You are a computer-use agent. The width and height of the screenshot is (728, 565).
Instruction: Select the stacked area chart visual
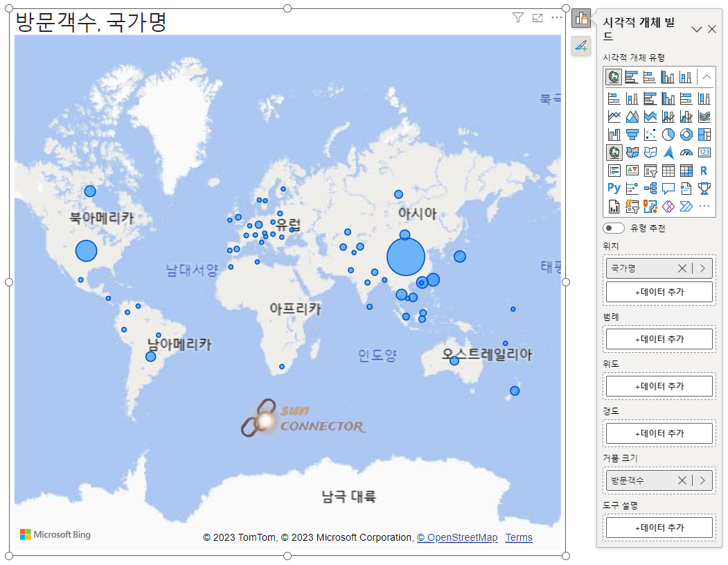[650, 116]
